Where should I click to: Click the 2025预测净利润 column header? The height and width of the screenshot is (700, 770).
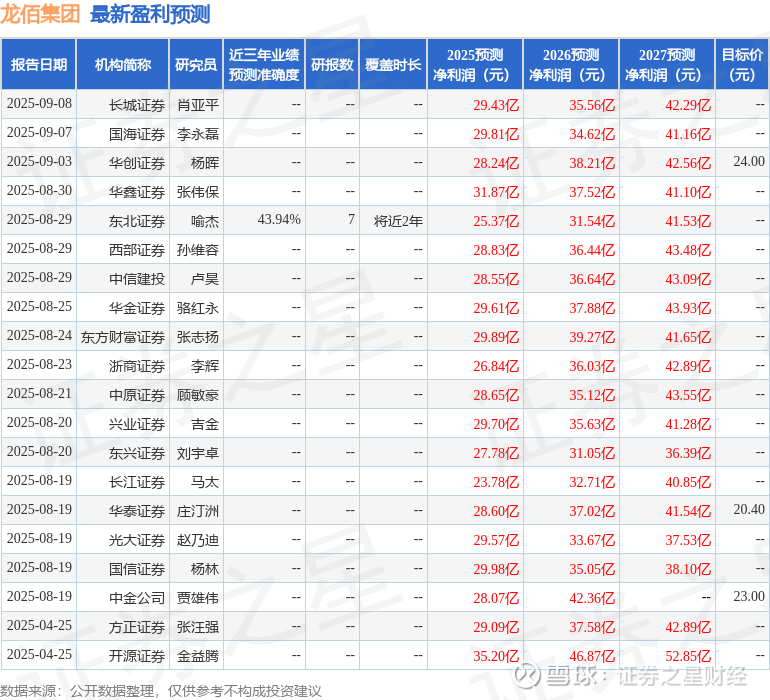click(475, 64)
